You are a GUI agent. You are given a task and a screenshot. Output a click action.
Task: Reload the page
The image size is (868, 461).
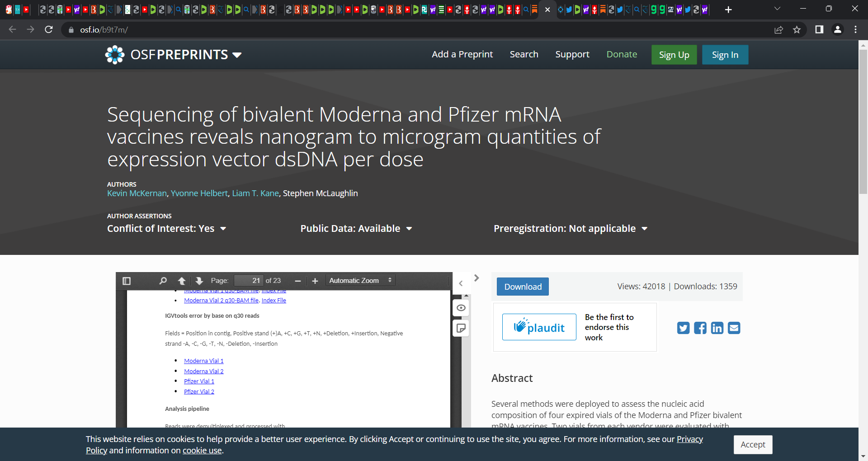(49, 29)
